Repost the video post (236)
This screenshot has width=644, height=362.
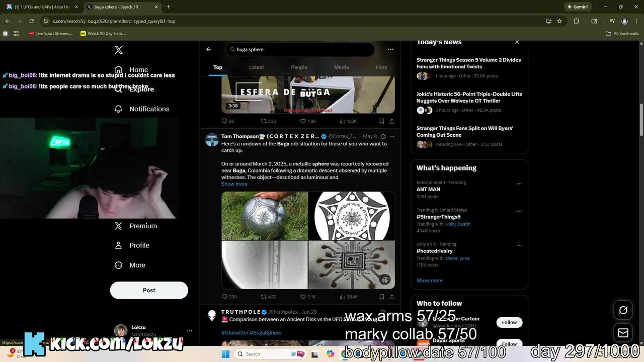pos(268,121)
